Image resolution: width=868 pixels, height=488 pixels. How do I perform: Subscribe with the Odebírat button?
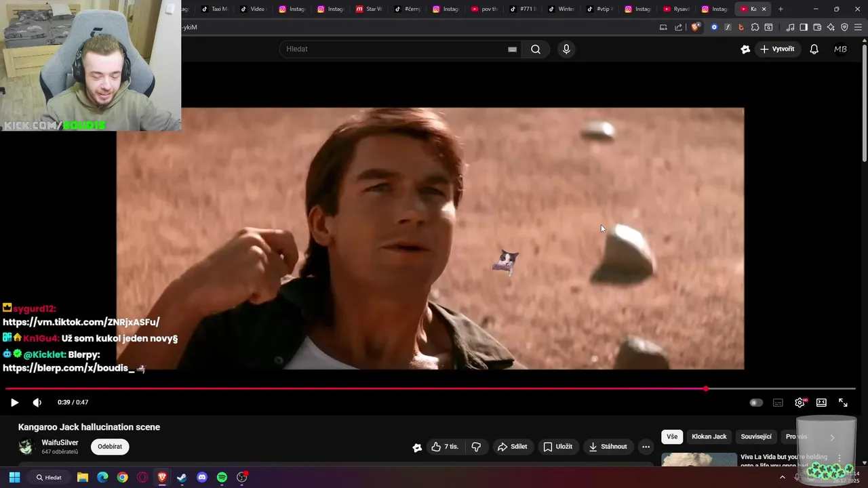[110, 447]
